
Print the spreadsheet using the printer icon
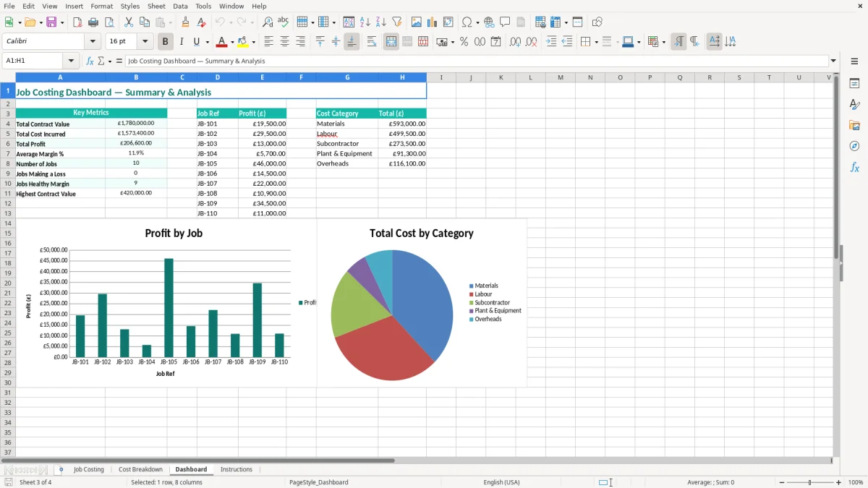tap(93, 22)
